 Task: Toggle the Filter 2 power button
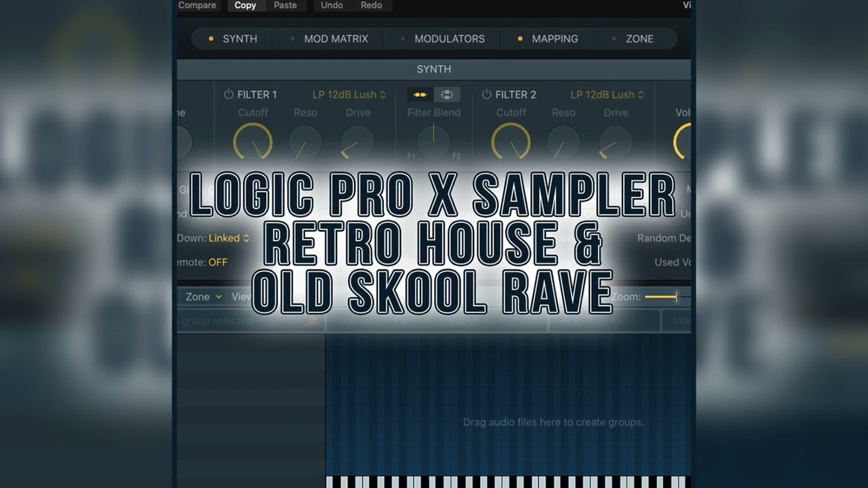(486, 94)
